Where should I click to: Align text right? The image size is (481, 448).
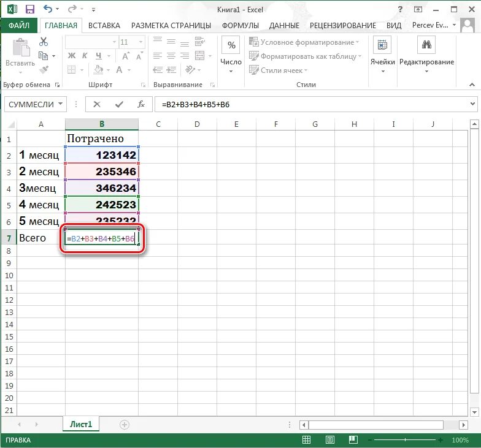pos(185,56)
